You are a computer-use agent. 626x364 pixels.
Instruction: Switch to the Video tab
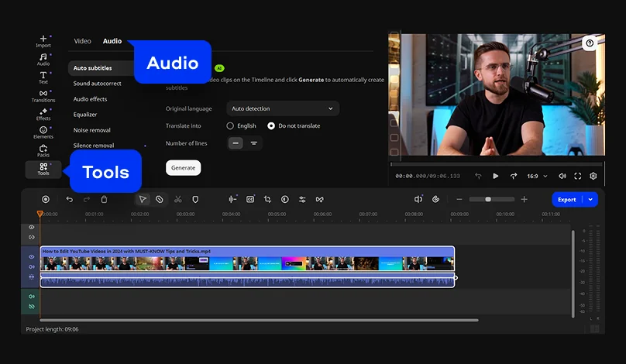[x=82, y=41]
